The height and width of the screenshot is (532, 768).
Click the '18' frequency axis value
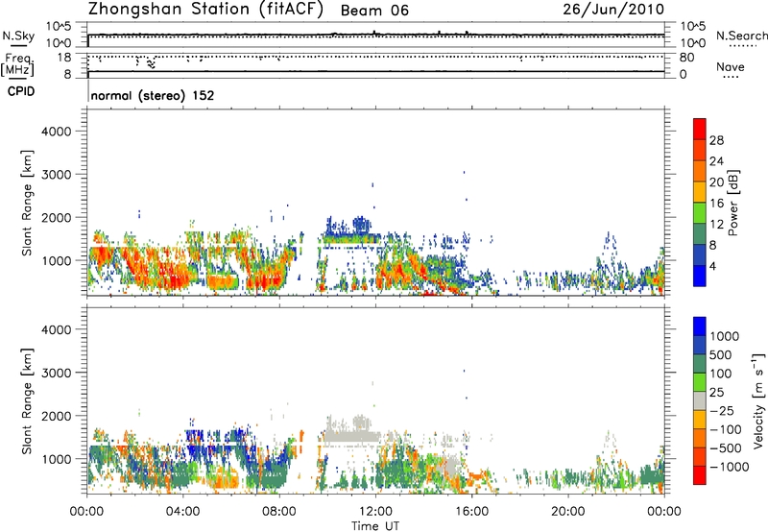(x=63, y=58)
